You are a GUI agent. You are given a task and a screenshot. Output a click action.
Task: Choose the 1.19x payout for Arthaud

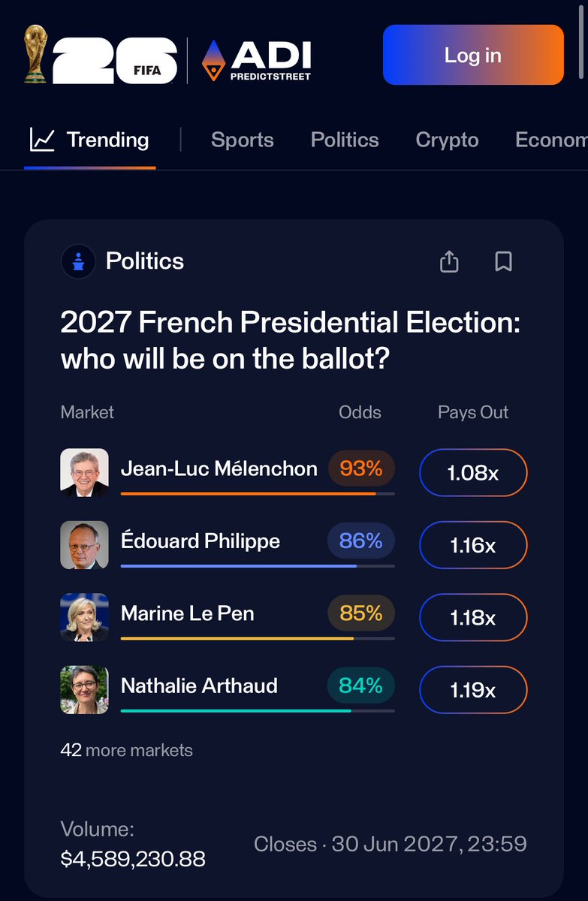coord(473,689)
